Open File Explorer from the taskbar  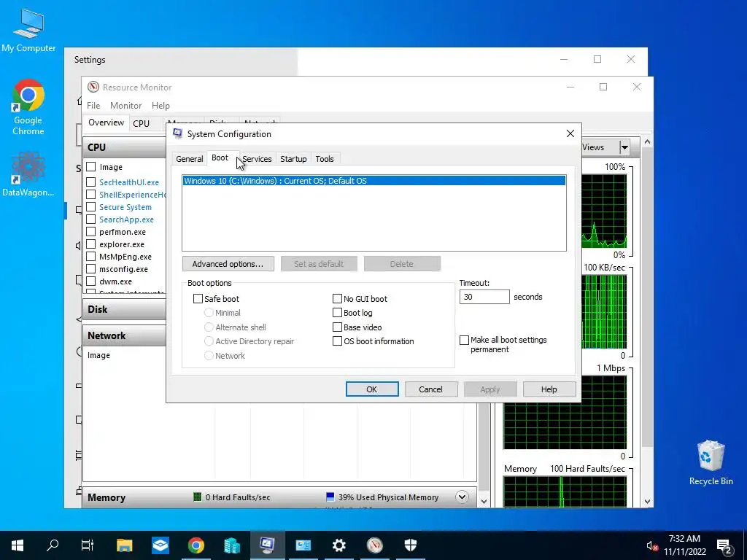[x=124, y=545]
